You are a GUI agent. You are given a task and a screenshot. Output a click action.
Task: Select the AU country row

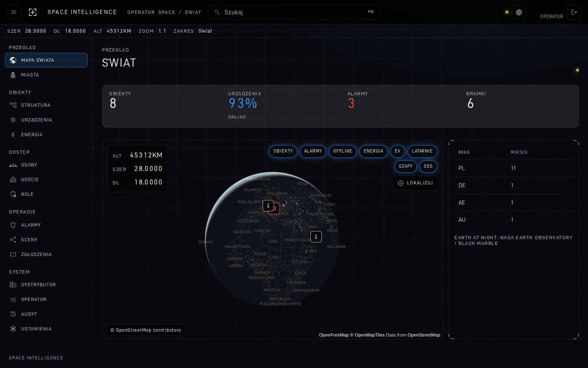514,220
